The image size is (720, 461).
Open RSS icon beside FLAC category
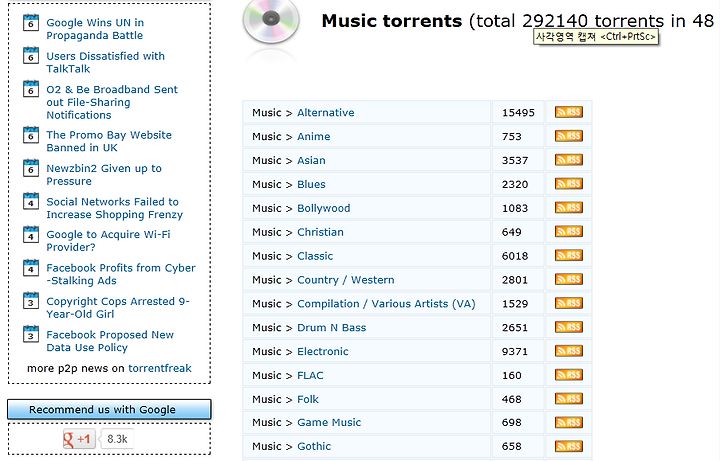coord(568,375)
